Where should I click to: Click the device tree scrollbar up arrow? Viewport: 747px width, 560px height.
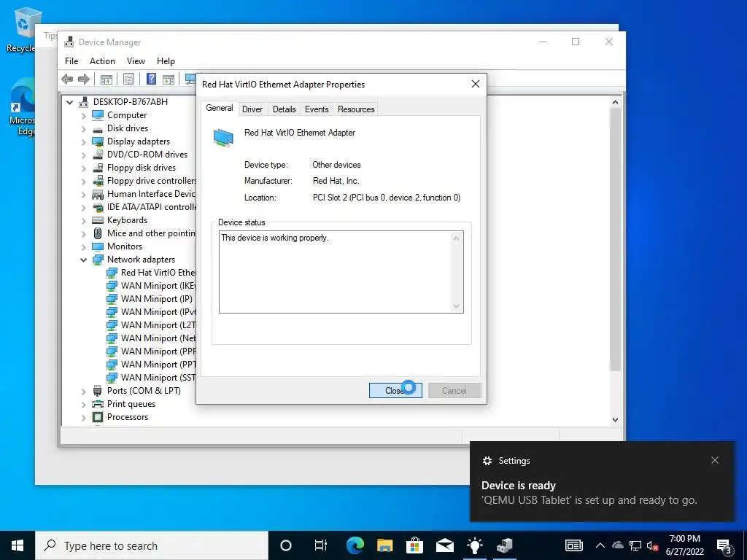pos(615,102)
